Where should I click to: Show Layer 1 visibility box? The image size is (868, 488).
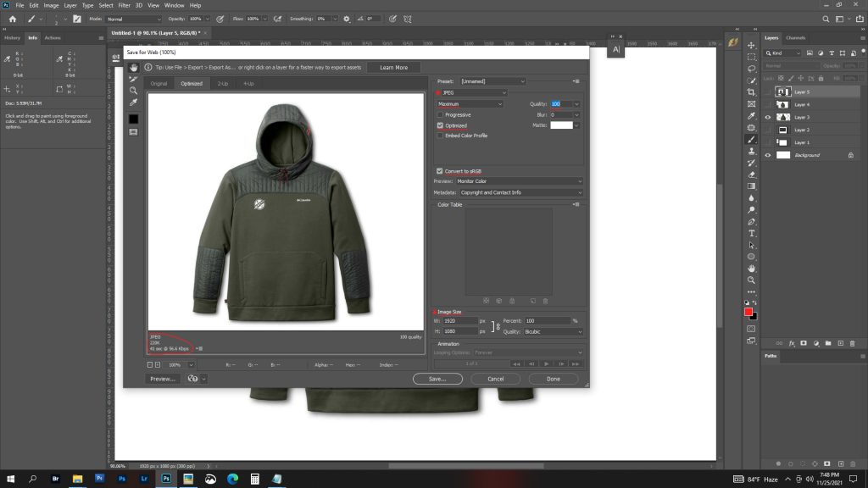coord(768,142)
